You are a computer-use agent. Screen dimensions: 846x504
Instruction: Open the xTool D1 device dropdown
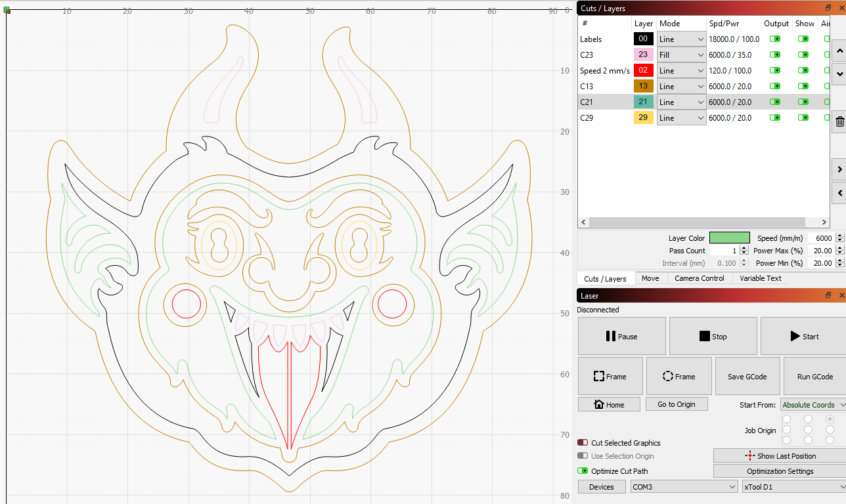(x=793, y=486)
